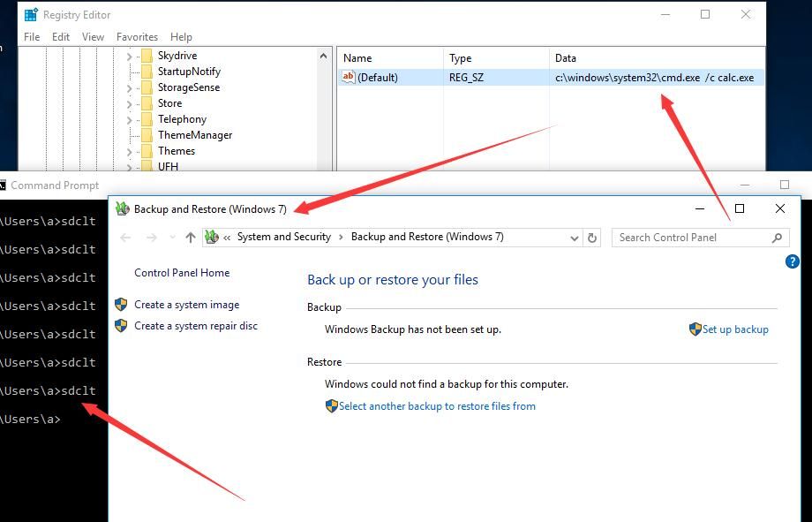Image resolution: width=812 pixels, height=522 pixels.
Task: Click the (Default) string value icon
Action: pyautogui.click(x=349, y=77)
